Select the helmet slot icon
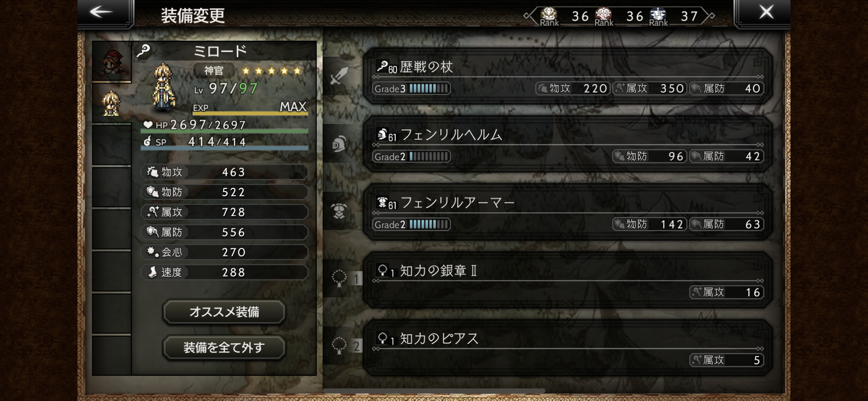The width and height of the screenshot is (868, 401). tap(338, 144)
